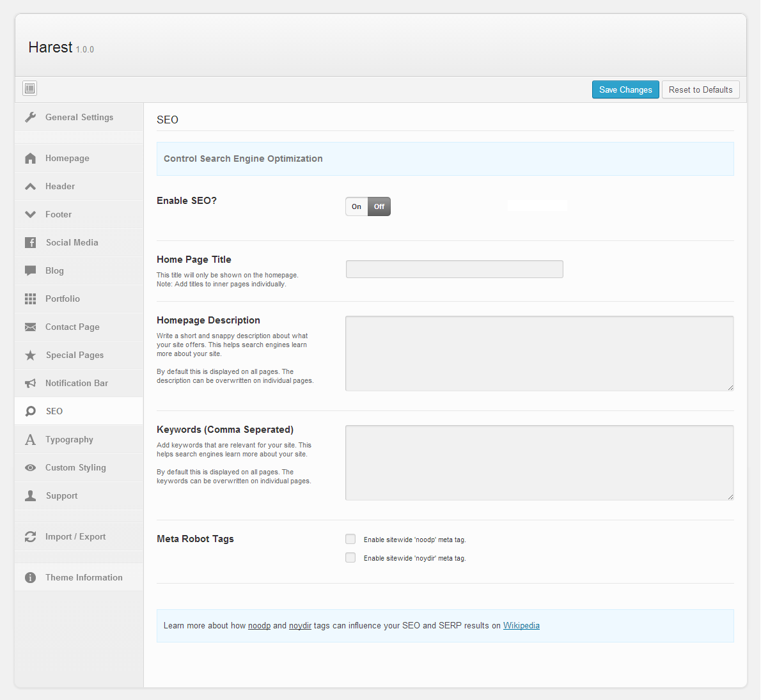Click Reset to Defaults button

[700, 89]
